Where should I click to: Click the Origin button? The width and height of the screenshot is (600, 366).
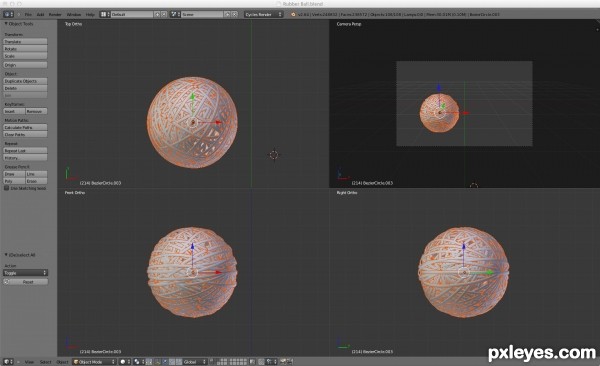[x=25, y=65]
